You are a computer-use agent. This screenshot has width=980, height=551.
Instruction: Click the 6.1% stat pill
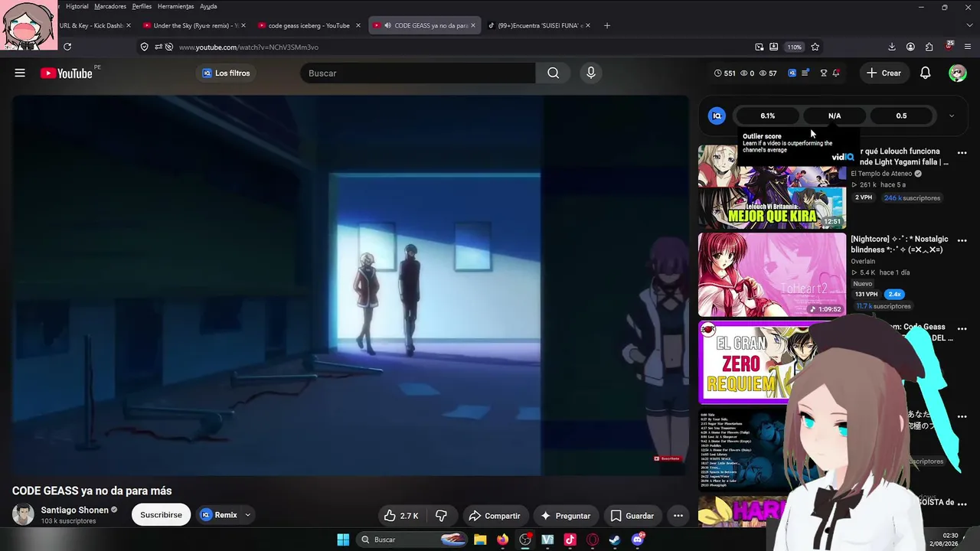(767, 116)
